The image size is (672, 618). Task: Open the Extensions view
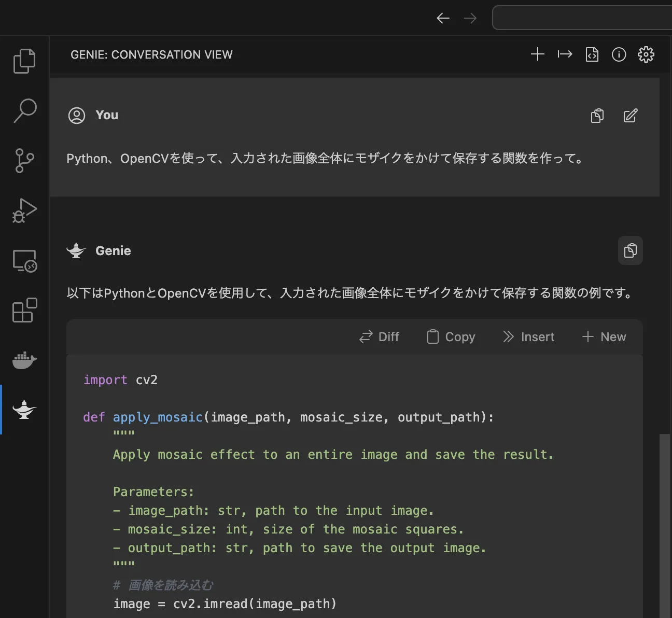(x=24, y=311)
